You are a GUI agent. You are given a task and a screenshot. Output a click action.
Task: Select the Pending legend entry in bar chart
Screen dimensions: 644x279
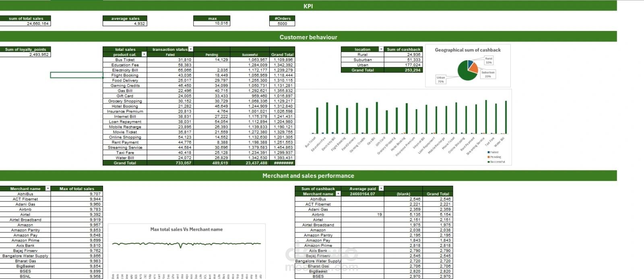[494, 157]
